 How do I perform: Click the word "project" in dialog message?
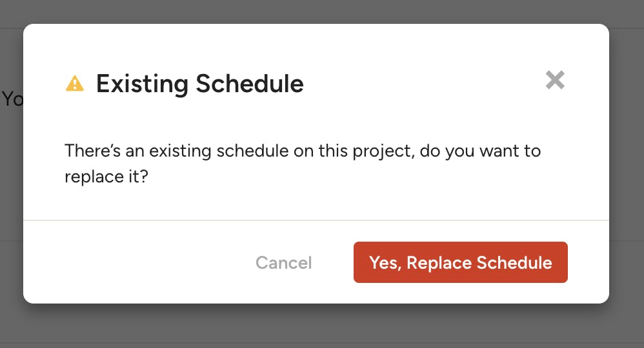click(x=383, y=151)
